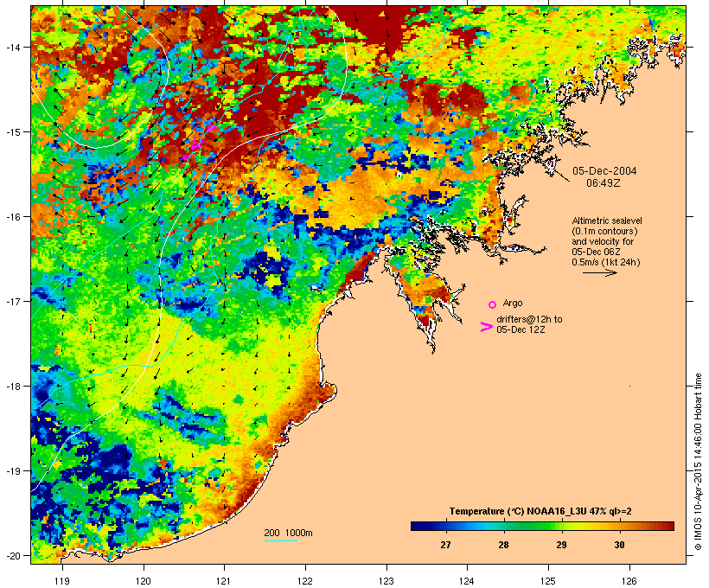Viewport: 709px width, 588px height.
Task: Click the 'Altimetric sealevel' annotation text
Action: 607,220
